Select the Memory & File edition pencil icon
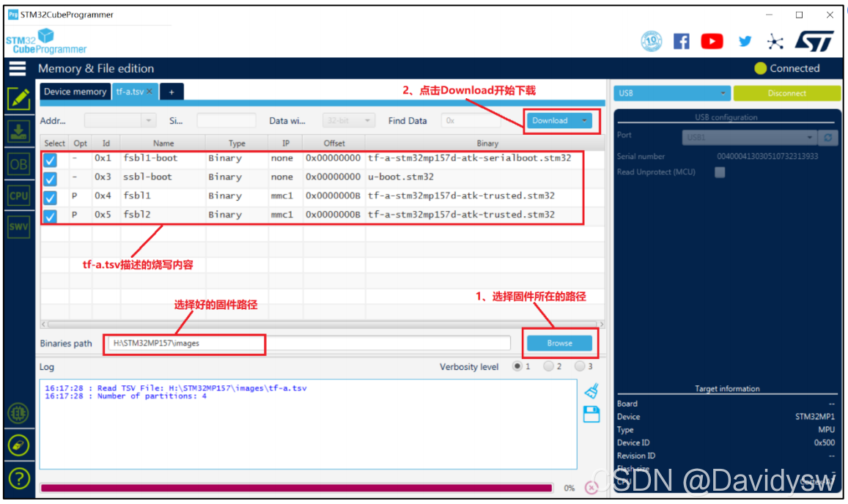This screenshot has height=504, width=848. coord(18,99)
